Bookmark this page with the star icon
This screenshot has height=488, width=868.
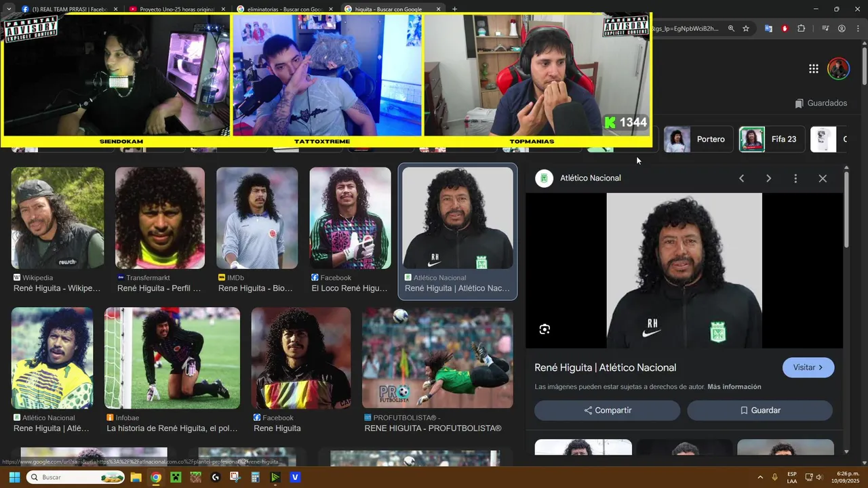[x=746, y=28]
